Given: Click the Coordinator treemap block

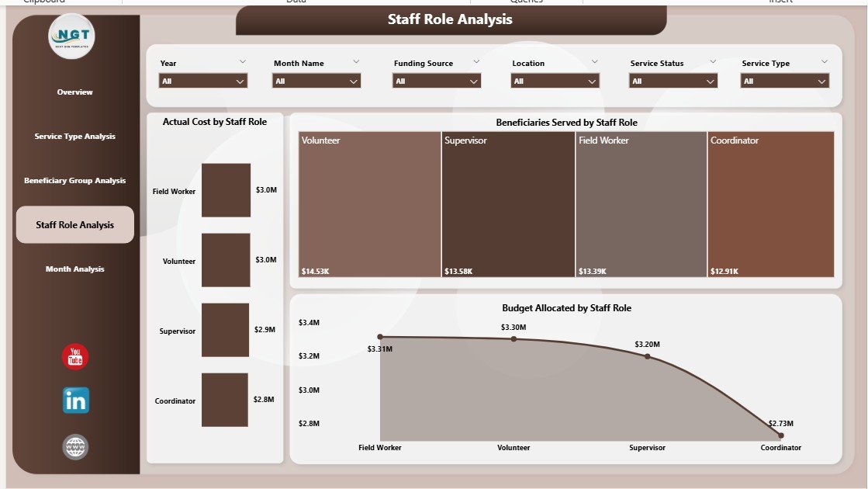Looking at the screenshot, I should pos(770,204).
